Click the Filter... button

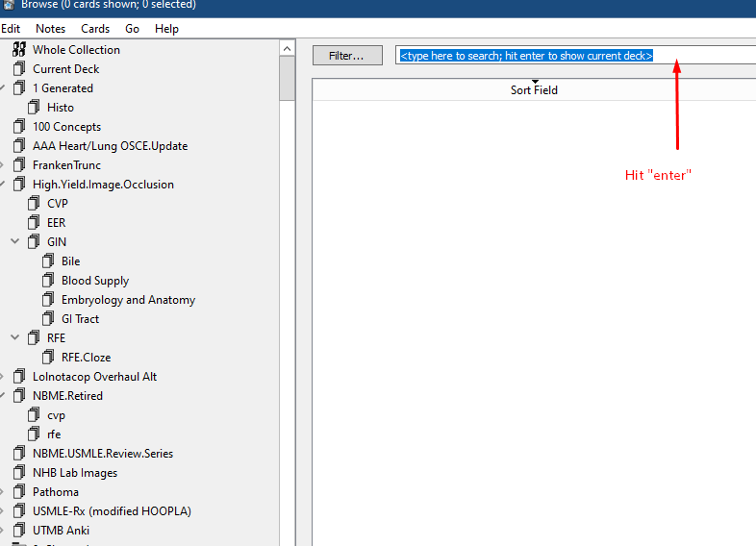(x=347, y=56)
